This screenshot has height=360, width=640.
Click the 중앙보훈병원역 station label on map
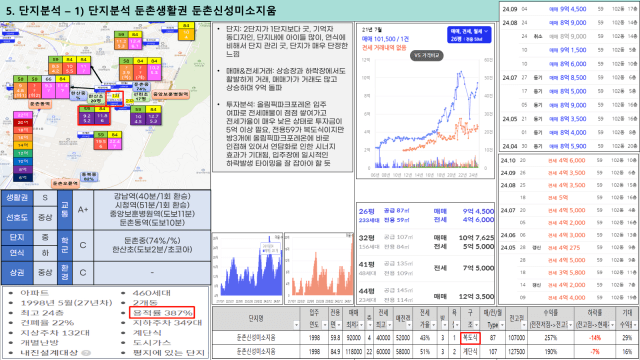pos(170,94)
